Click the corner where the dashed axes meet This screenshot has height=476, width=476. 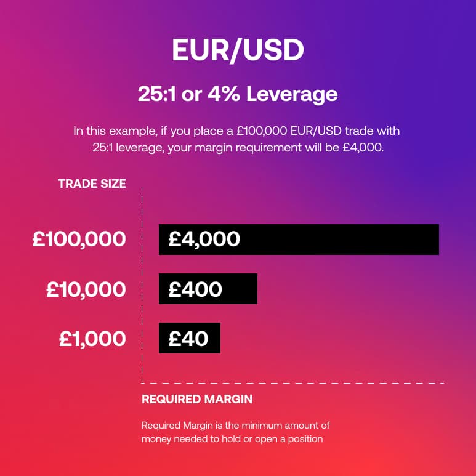pos(142,383)
